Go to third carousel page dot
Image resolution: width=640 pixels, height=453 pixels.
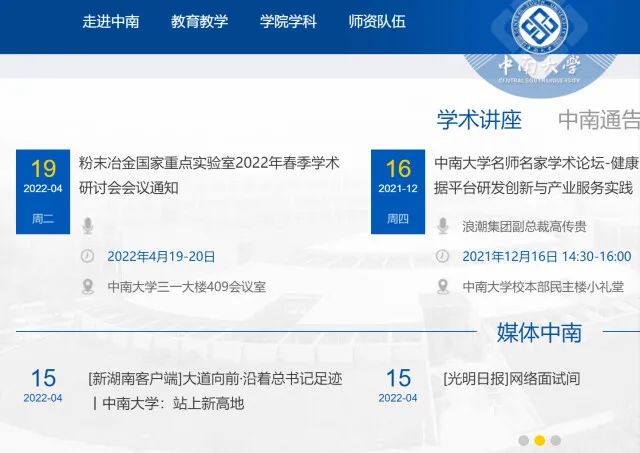[556, 440]
